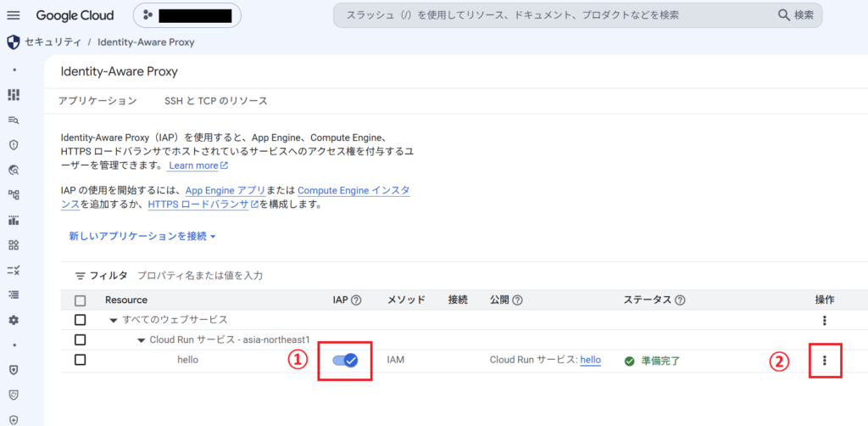Open the hello Cloud Run service link
The image size is (868, 426).
(x=591, y=360)
